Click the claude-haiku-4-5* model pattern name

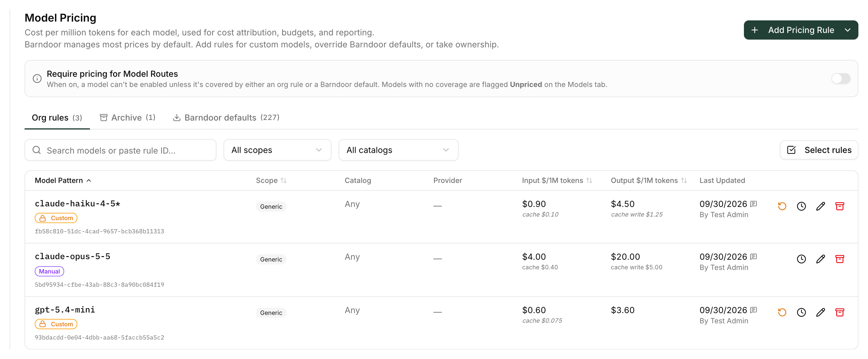coord(78,204)
